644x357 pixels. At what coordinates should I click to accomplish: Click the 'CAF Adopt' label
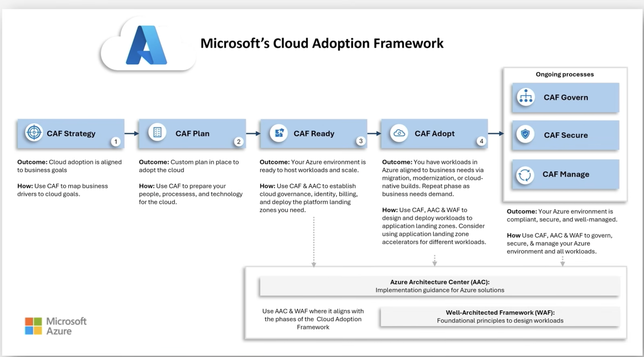click(434, 134)
